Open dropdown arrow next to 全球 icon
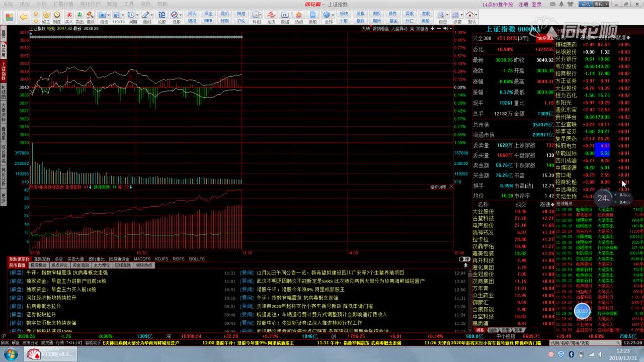Screen dimensions: 644x362 tap(333, 15)
